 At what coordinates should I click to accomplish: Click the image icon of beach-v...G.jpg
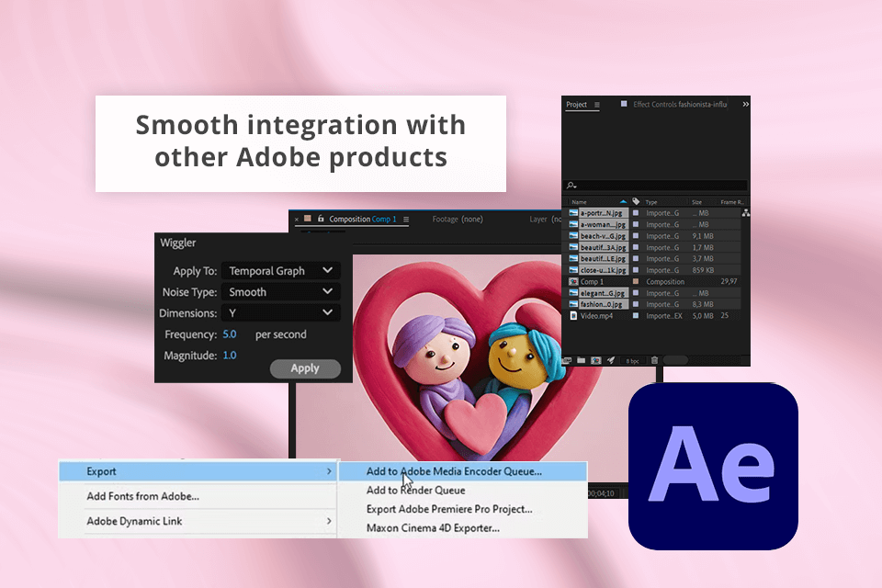click(573, 236)
